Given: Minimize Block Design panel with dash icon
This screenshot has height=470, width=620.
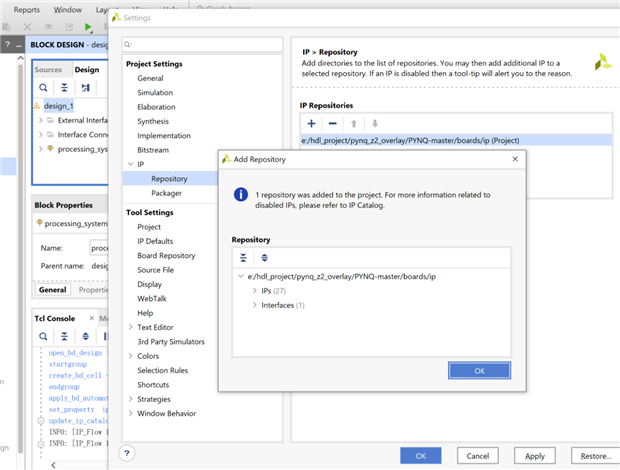Looking at the screenshot, I should point(19,46).
